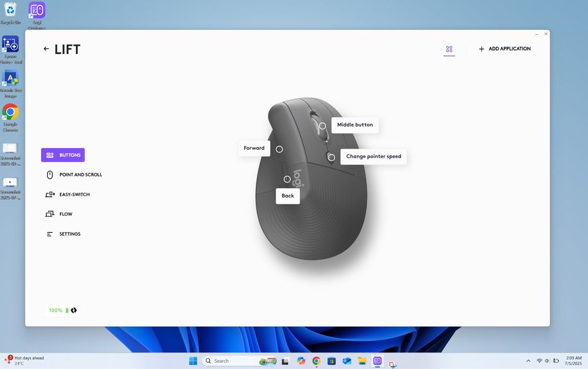
Task: Open Google Chrome desktop shortcut
Action: click(x=11, y=118)
